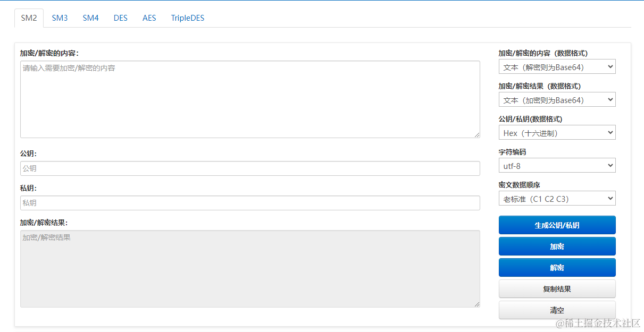Image resolution: width=644 pixels, height=332 pixels.
Task: Open the SM4 tab
Action: point(90,18)
